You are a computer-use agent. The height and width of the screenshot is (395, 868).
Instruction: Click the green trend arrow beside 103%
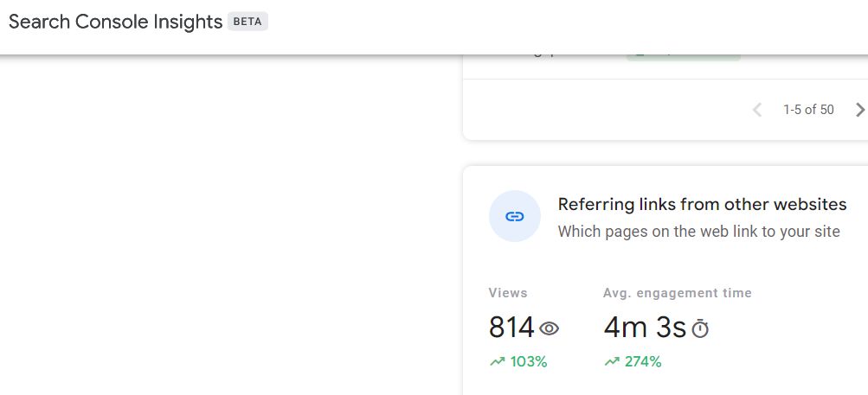click(x=497, y=362)
